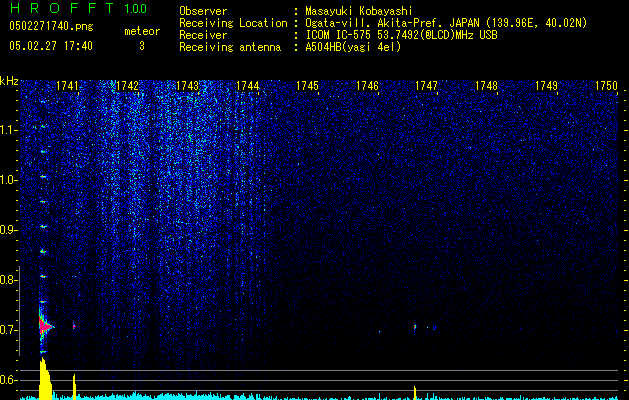Click the small meteor echo just after 1741
Screen dimensions: 629x400
tap(74, 326)
